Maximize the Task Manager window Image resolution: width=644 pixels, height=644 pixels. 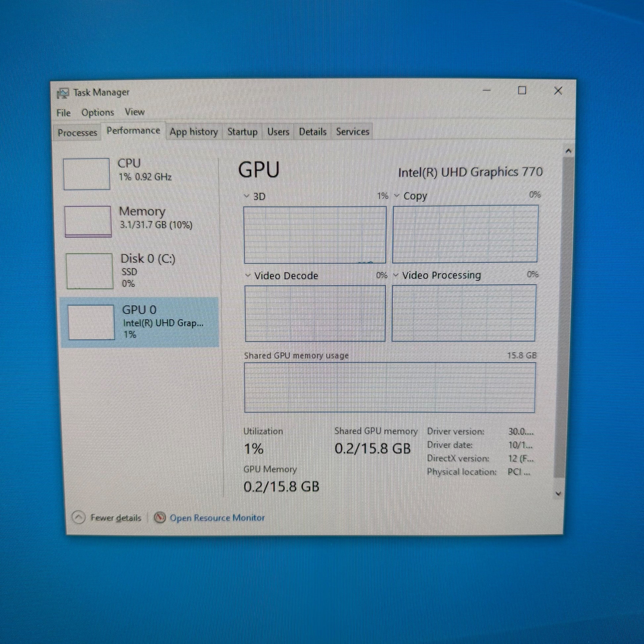click(522, 90)
